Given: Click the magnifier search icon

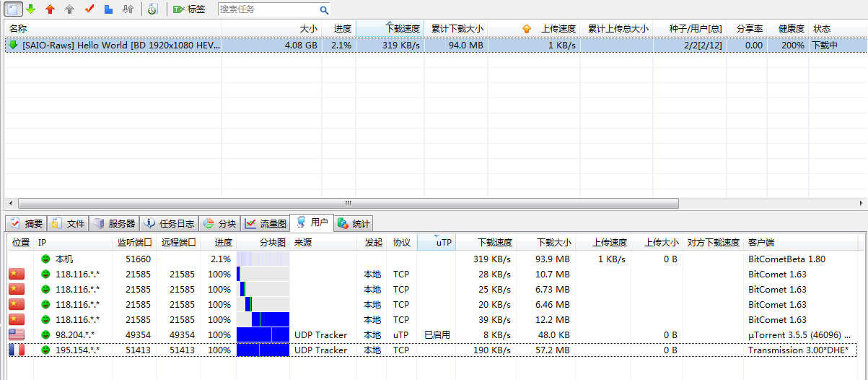Looking at the screenshot, I should pyautogui.click(x=324, y=10).
